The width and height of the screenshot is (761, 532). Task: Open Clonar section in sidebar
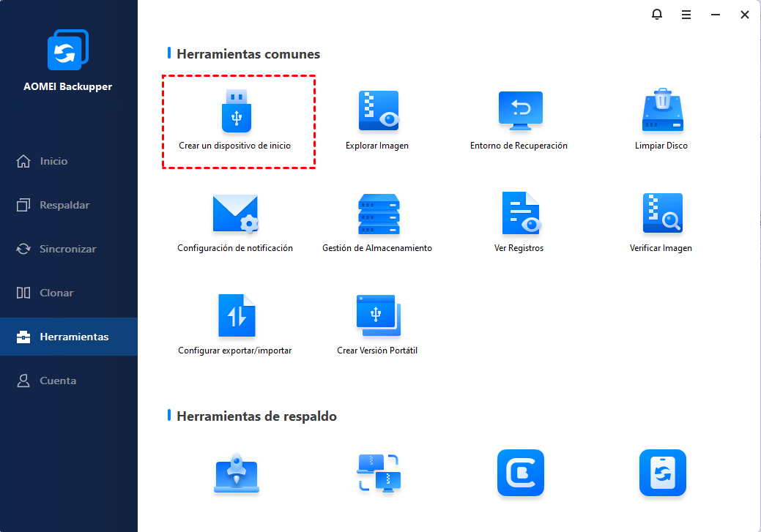click(x=69, y=293)
